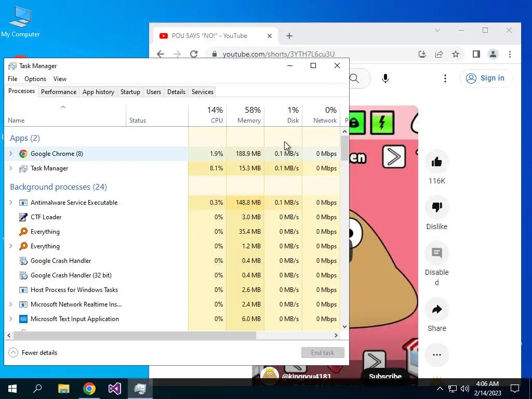
Task: Reload the YouTube page
Action: tap(194, 54)
